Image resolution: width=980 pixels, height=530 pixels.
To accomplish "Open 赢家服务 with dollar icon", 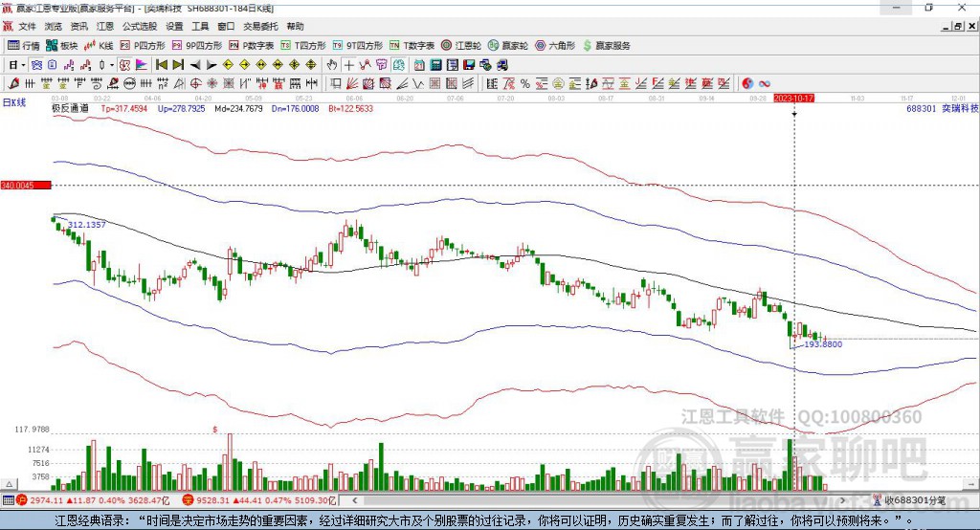I will (606, 46).
